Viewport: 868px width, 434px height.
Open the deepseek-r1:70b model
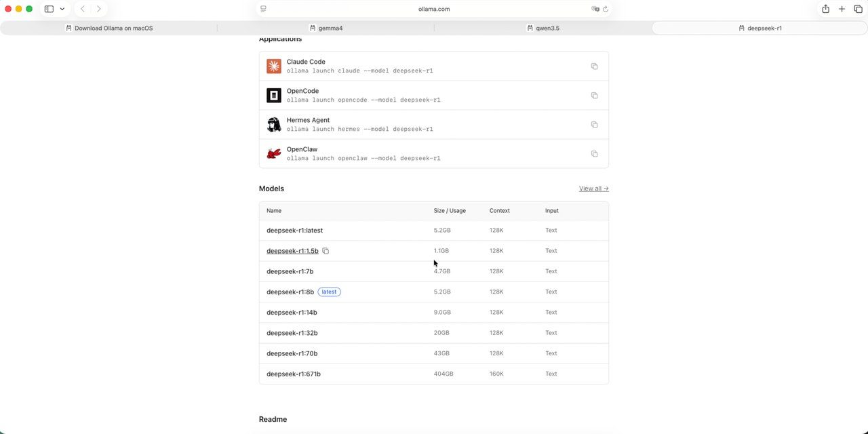pyautogui.click(x=292, y=353)
